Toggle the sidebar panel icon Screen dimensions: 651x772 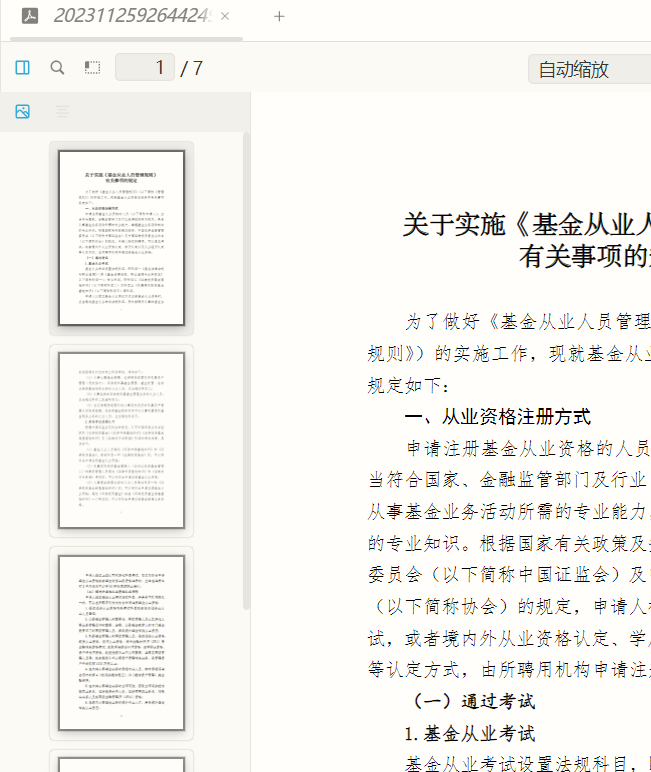pos(23,67)
